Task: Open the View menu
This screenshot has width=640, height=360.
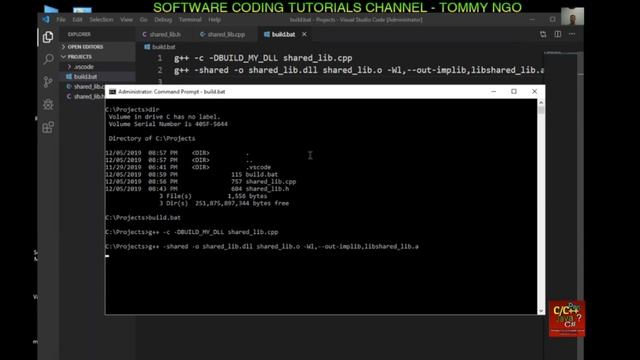Action: [126, 20]
